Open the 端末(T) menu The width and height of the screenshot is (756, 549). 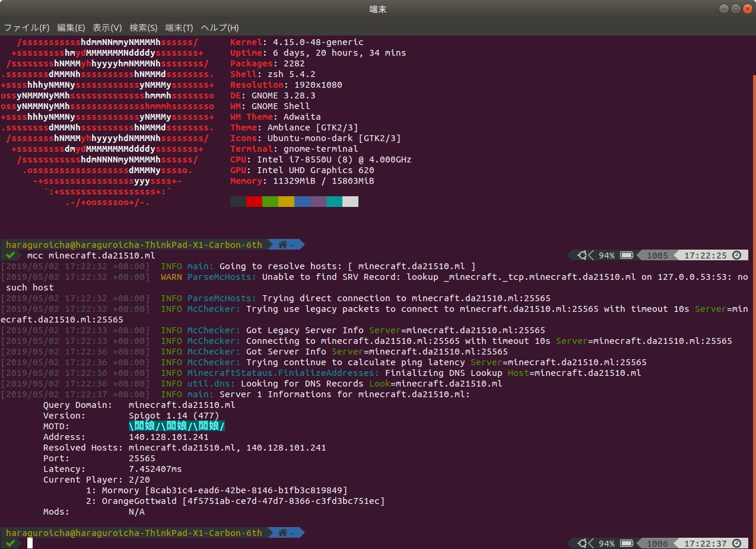click(179, 28)
